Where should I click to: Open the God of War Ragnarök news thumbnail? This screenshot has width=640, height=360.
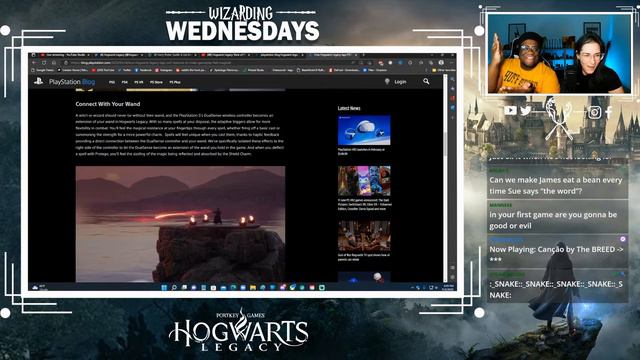point(364,236)
